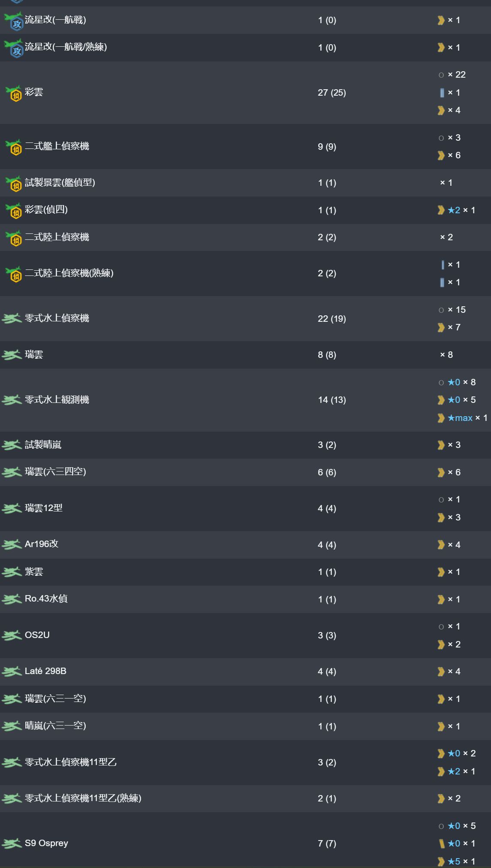Click the seaplane icon next to 零式水上偵察機
The image size is (491, 868).
point(12,318)
